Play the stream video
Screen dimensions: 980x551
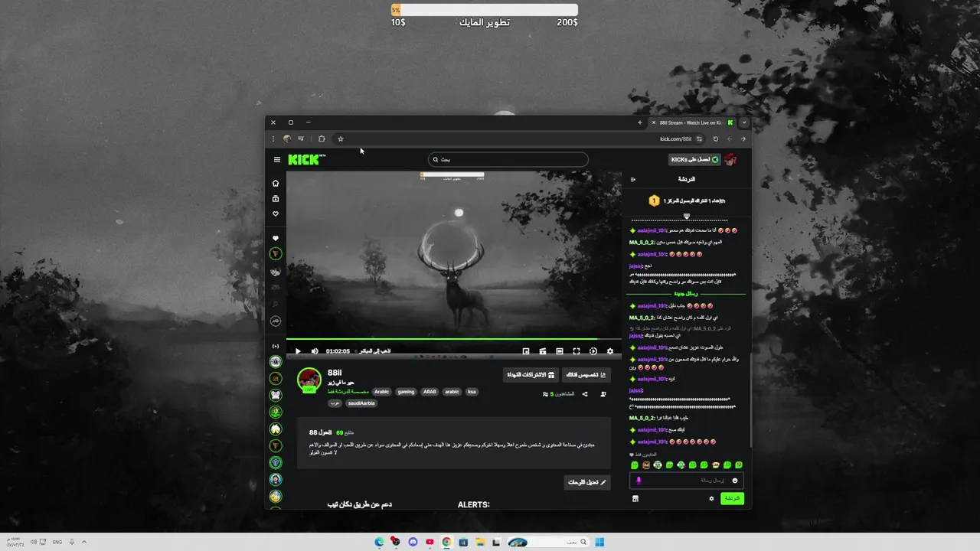[298, 351]
